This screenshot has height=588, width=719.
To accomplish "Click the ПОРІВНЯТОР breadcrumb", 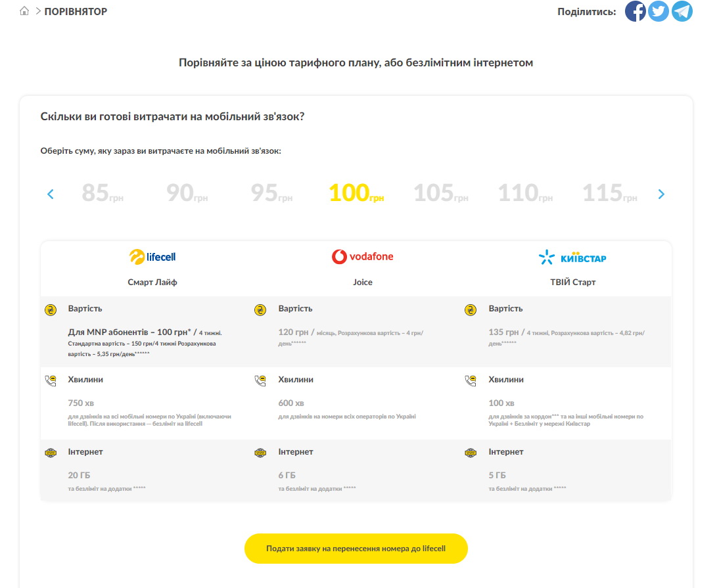I will pos(76,11).
